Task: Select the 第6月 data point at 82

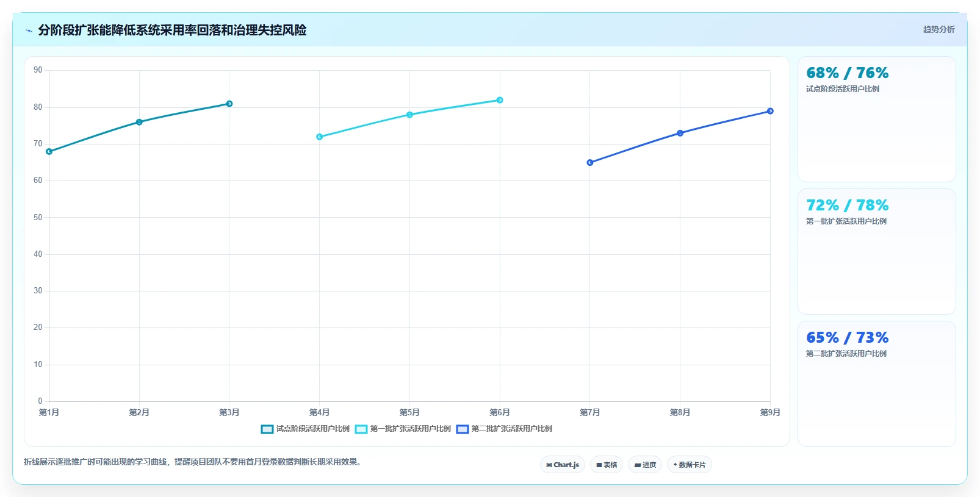Action: (x=500, y=100)
